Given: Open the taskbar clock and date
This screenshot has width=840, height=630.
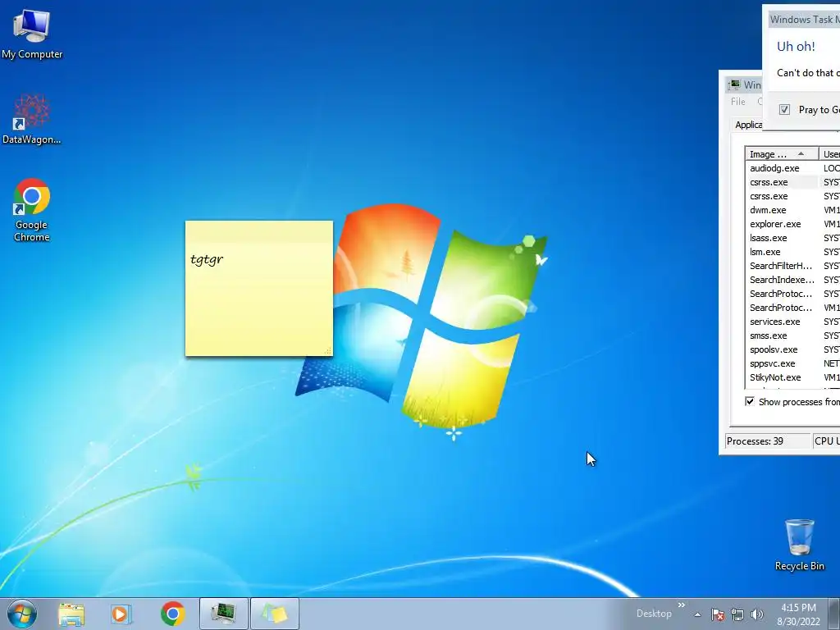Looking at the screenshot, I should click(798, 614).
